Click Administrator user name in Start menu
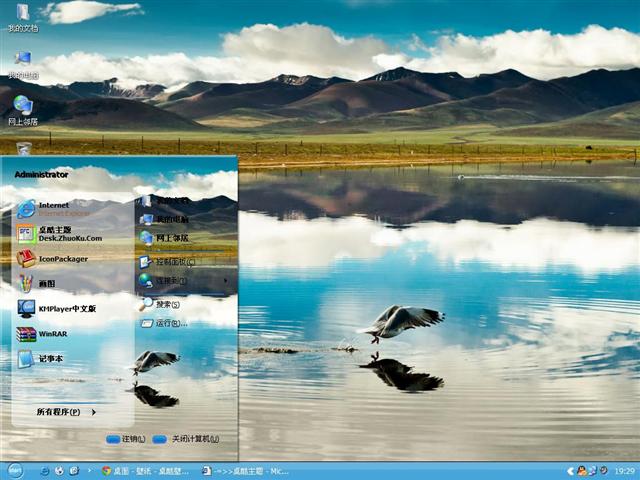640x480 pixels. coord(41,174)
